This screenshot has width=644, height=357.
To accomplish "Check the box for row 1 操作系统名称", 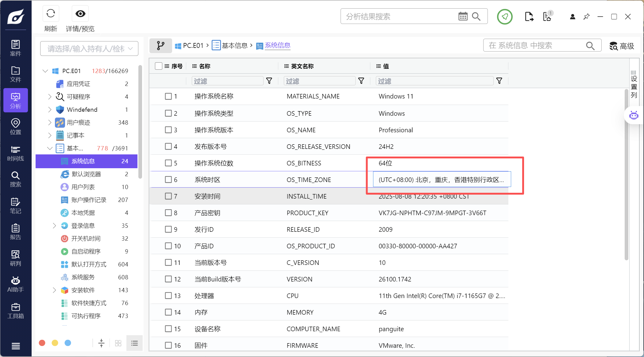I will [168, 96].
